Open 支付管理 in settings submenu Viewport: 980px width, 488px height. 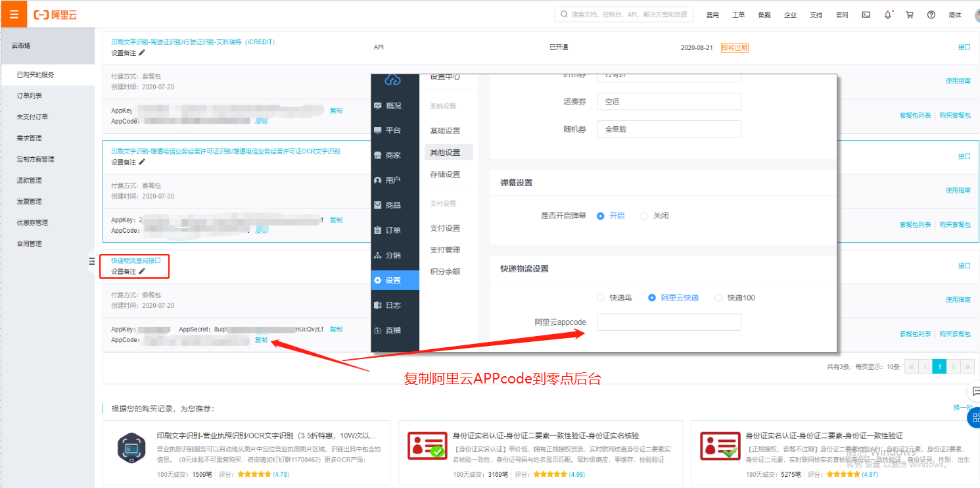[445, 250]
